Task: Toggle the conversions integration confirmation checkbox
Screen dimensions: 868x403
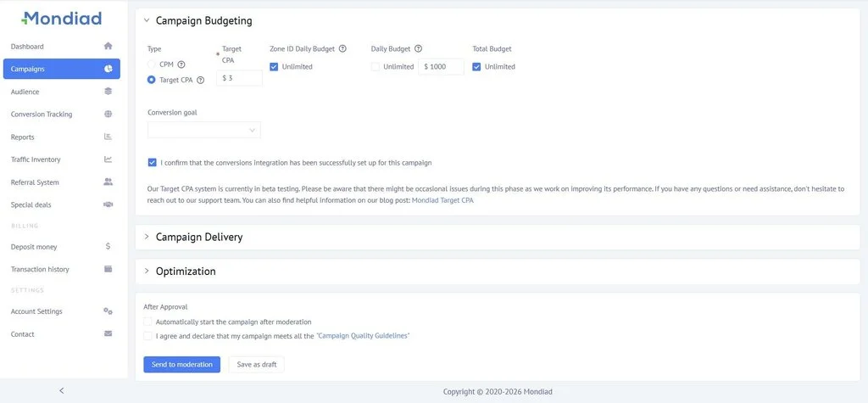Action: pos(153,162)
